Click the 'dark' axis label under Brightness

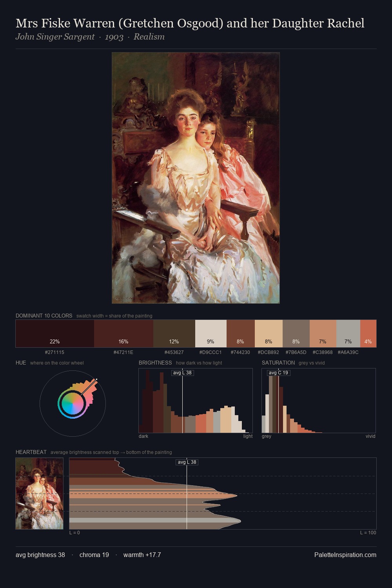point(143,436)
